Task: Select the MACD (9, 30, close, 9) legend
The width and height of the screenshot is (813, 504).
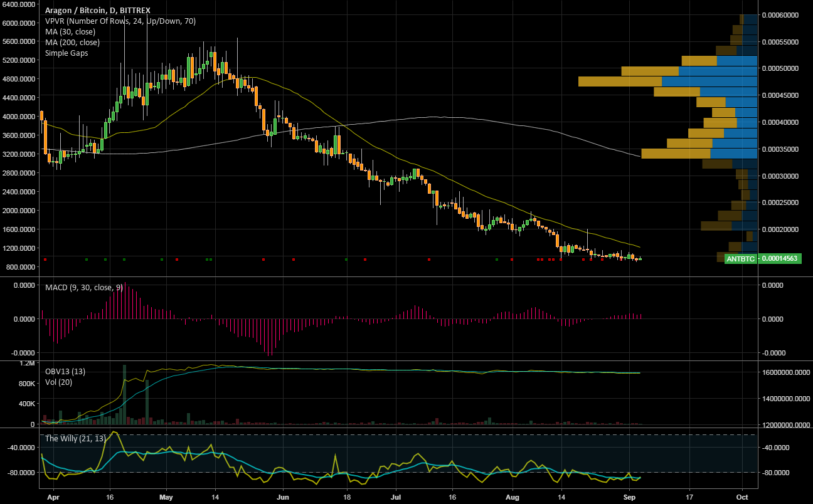Action: pyautogui.click(x=84, y=288)
